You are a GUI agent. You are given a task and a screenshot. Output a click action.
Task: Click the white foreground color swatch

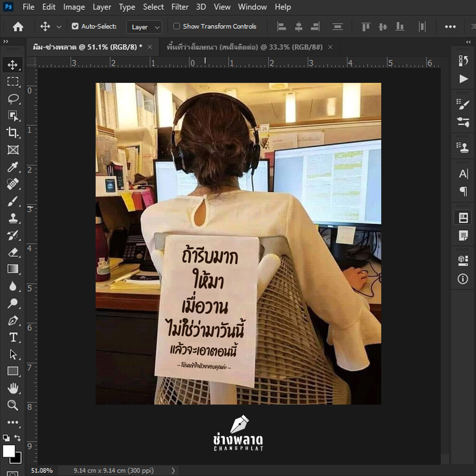pyautogui.click(x=8, y=450)
